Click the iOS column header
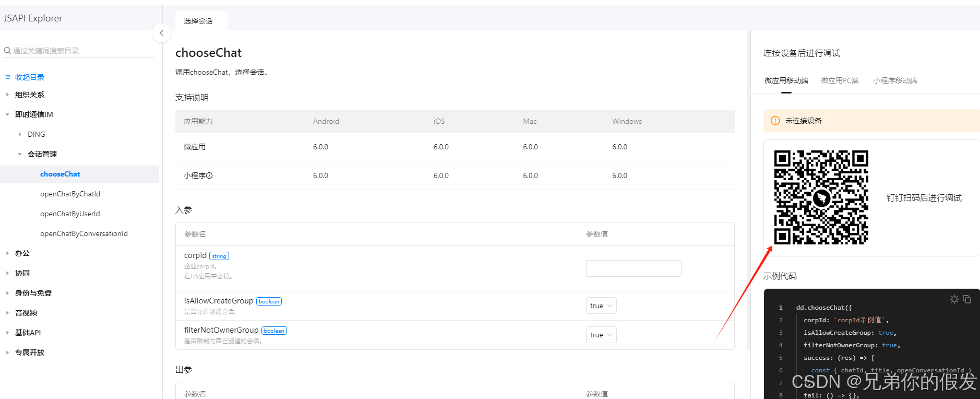 (439, 121)
